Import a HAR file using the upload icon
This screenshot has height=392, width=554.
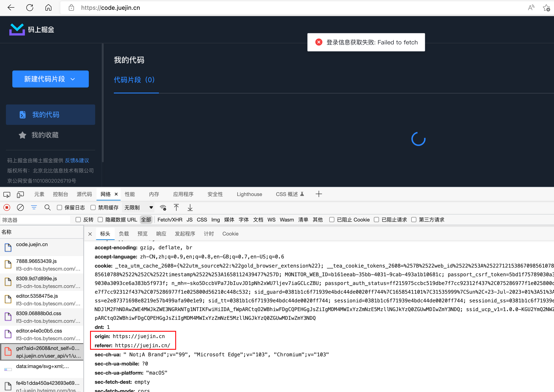(177, 207)
